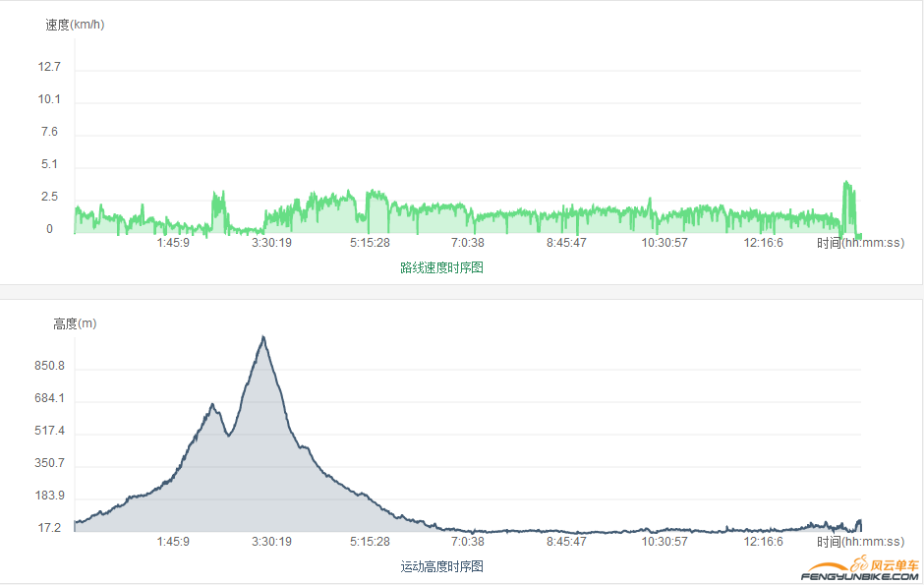Click the highest peak of the altitude curve
This screenshot has height=585, width=924.
(262, 338)
